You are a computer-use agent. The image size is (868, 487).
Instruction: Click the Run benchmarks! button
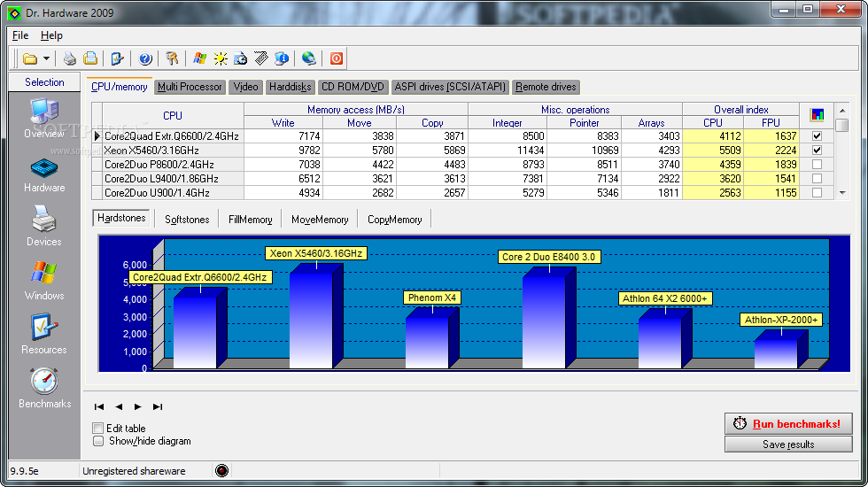pyautogui.click(x=788, y=424)
